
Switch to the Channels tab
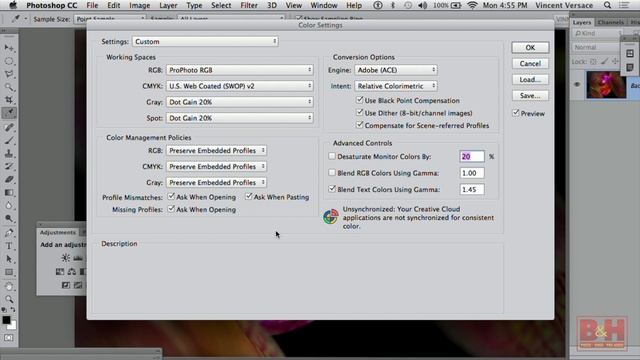(611, 22)
